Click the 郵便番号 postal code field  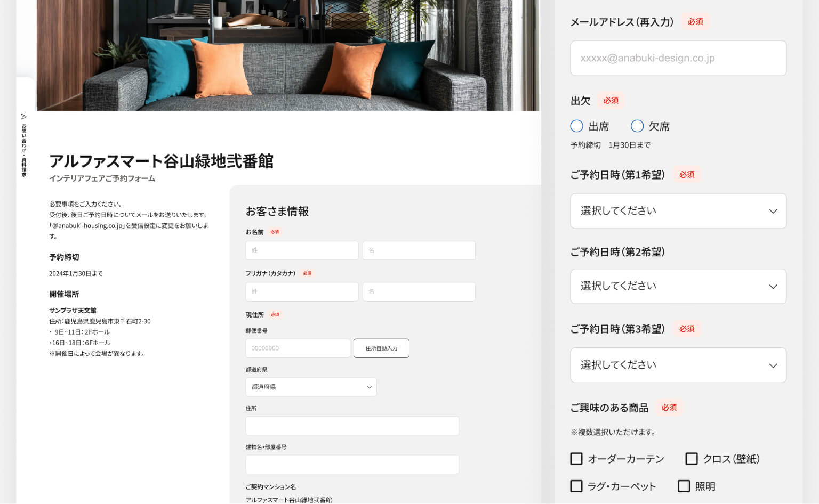[x=298, y=348]
